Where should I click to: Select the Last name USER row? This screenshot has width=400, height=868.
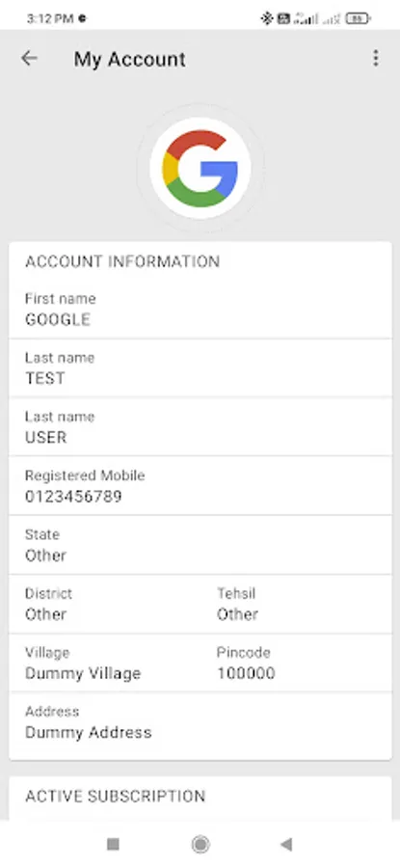pyautogui.click(x=200, y=427)
